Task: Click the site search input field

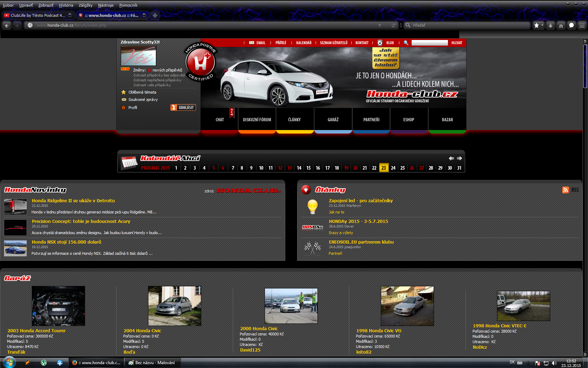Action: [429, 43]
